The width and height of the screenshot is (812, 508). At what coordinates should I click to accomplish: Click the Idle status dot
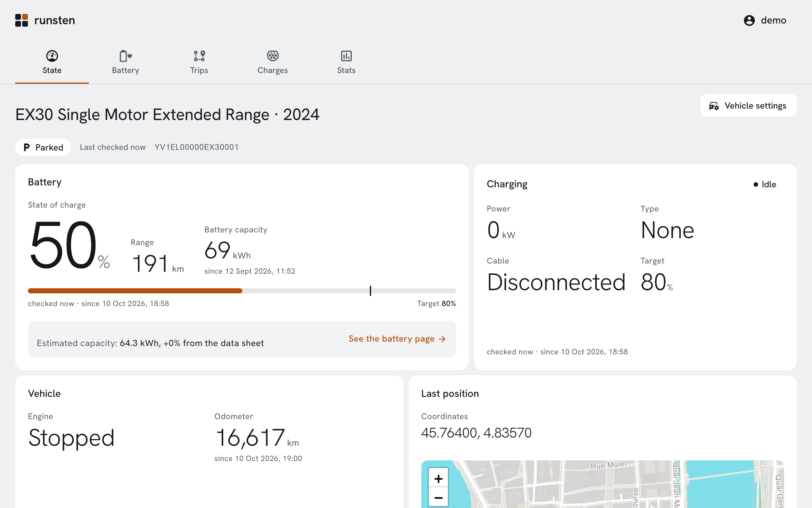point(756,184)
